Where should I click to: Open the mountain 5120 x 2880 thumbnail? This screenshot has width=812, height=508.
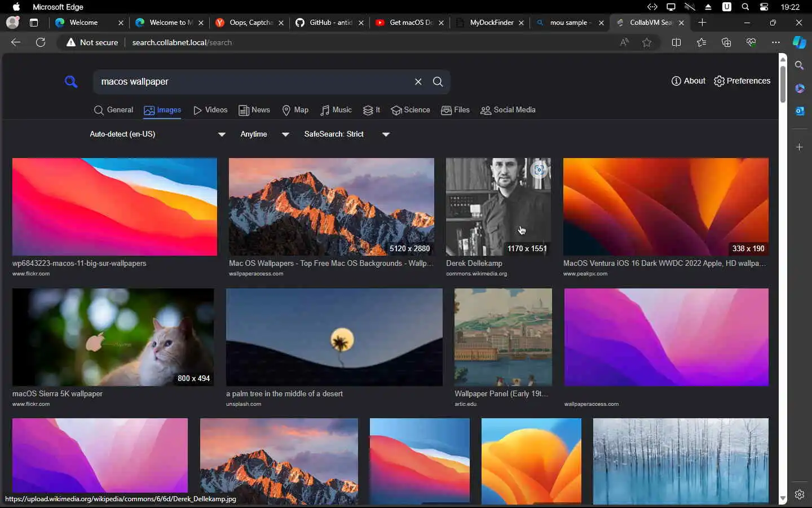tap(332, 207)
